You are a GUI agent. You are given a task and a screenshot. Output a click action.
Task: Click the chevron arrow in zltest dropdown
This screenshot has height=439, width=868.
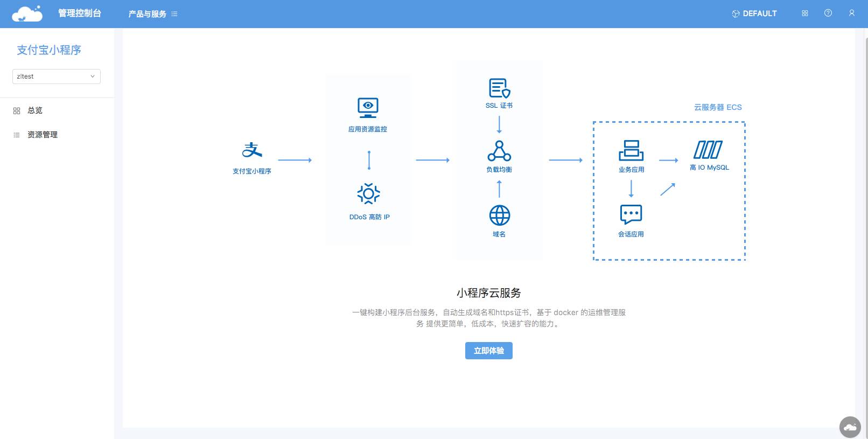coord(93,76)
